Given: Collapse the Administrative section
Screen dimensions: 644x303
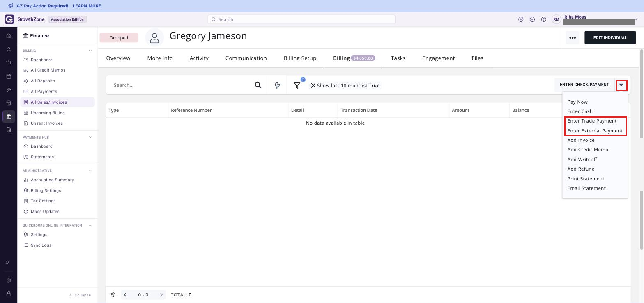Looking at the screenshot, I should 90,171.
